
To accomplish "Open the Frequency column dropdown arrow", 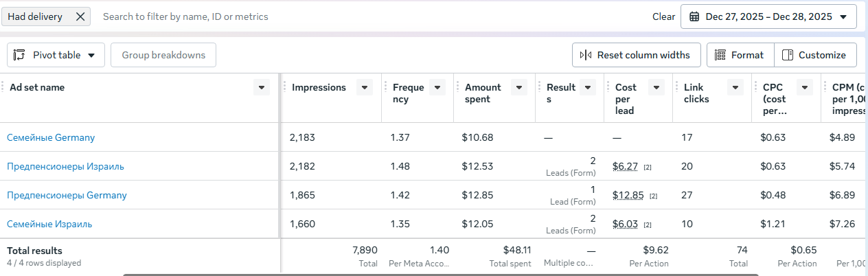I will (x=437, y=87).
